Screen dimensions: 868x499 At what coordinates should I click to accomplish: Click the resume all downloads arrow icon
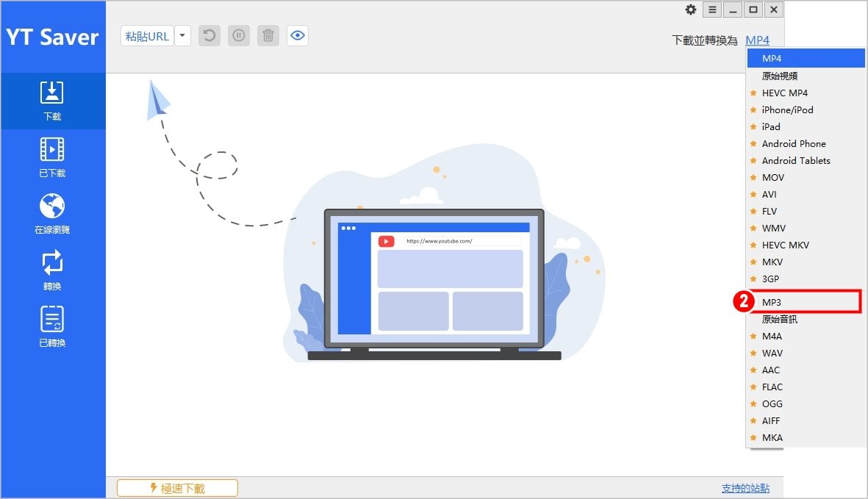coord(209,36)
